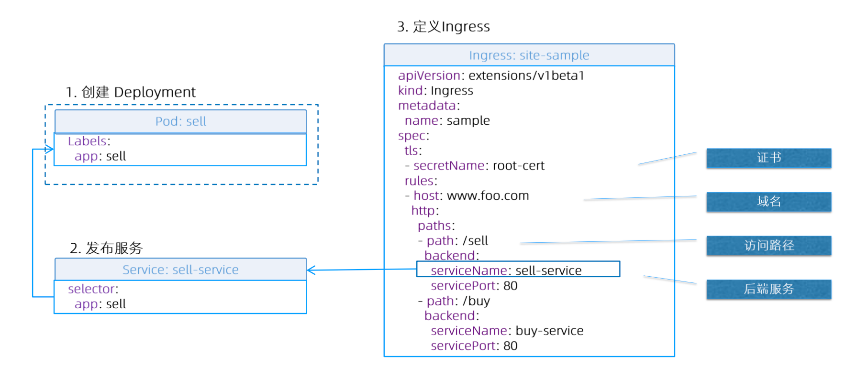Select the '2. 发布服务' heading
This screenshot has height=389, width=868.
(106, 248)
